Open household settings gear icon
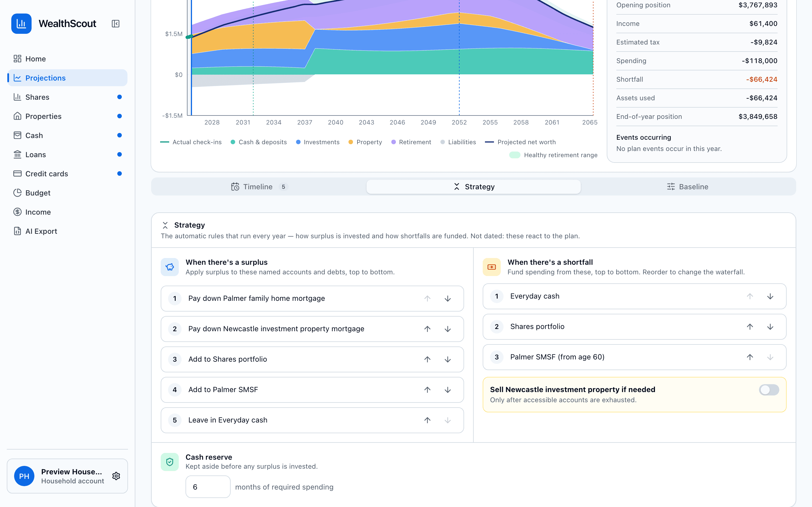Screen dimensions: 812x507 point(116,476)
